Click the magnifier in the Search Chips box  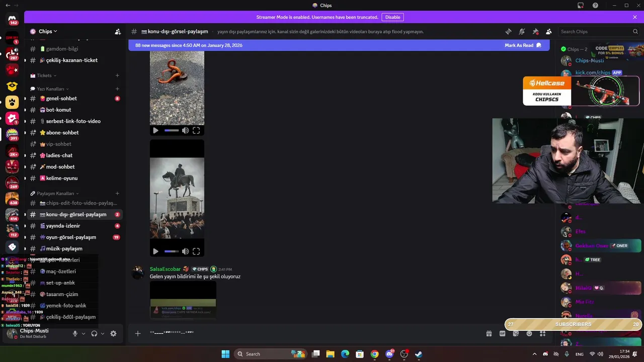(635, 31)
